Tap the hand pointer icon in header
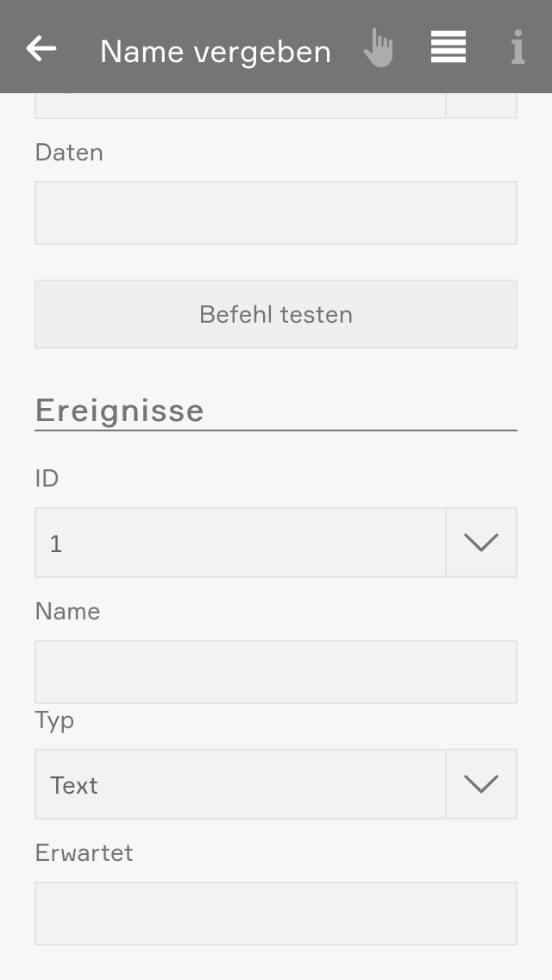Image resolution: width=552 pixels, height=980 pixels. [378, 48]
